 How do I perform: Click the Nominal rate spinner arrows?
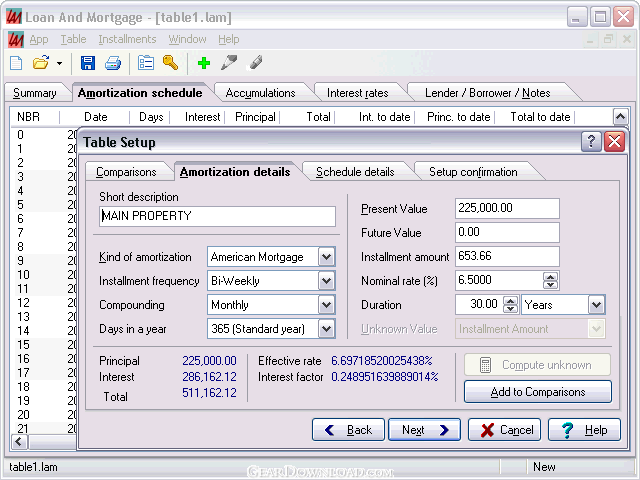coord(550,281)
